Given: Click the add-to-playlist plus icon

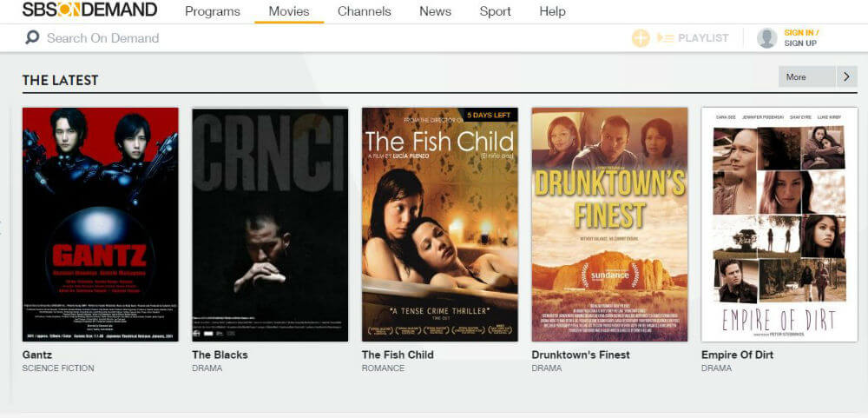Looking at the screenshot, I should click(x=641, y=38).
